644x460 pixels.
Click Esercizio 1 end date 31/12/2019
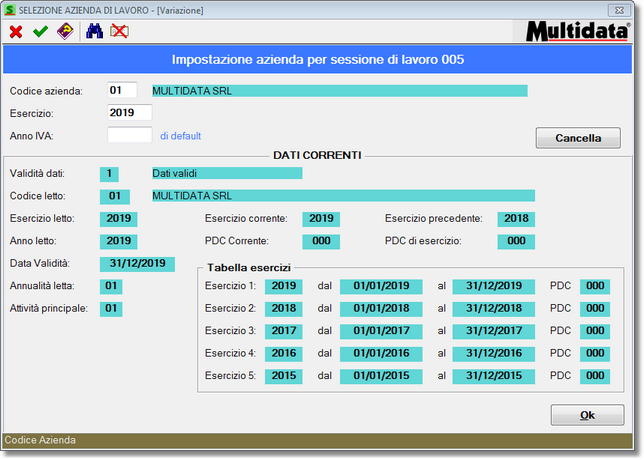[494, 286]
